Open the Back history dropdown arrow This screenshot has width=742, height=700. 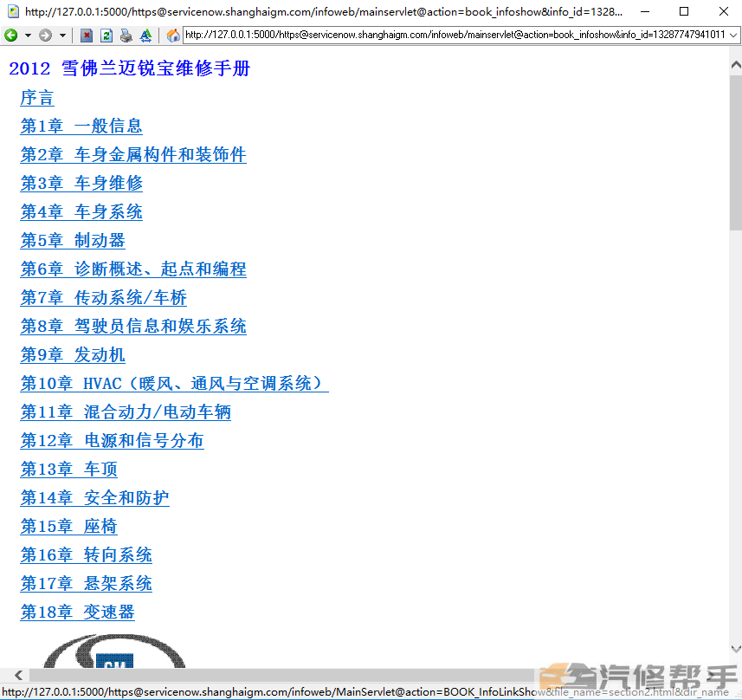click(28, 36)
